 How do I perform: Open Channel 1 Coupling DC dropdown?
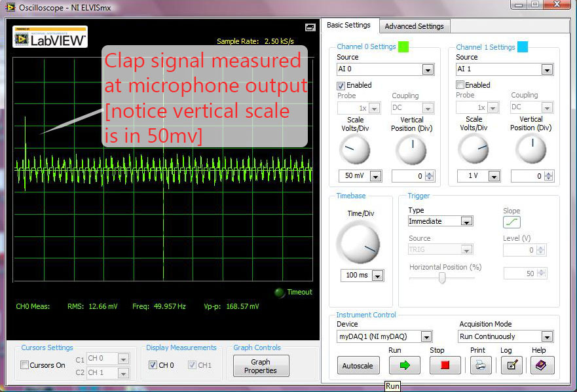[547, 107]
